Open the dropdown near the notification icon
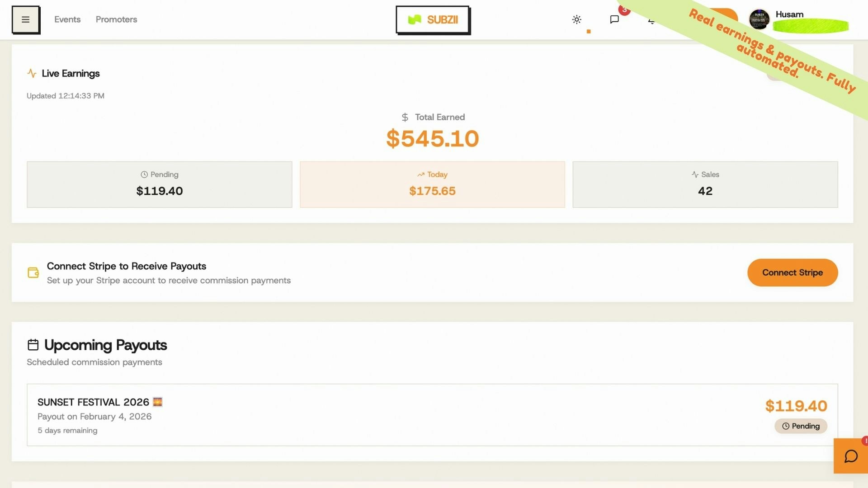 click(x=589, y=31)
